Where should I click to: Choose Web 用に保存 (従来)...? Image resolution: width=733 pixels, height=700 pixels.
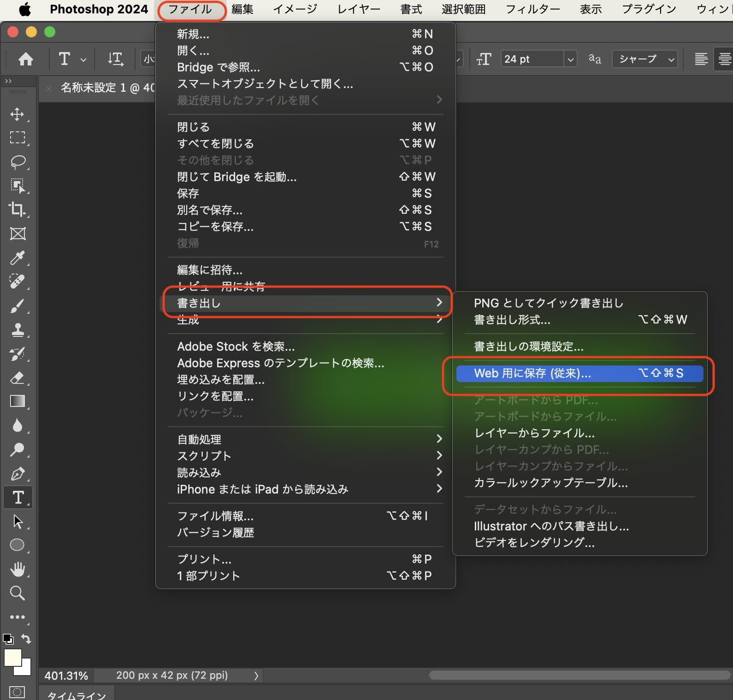[579, 373]
